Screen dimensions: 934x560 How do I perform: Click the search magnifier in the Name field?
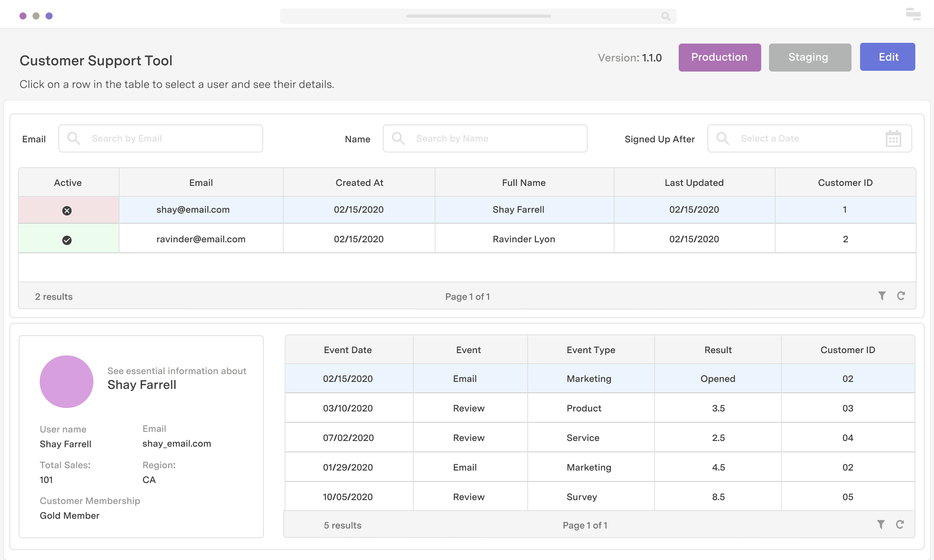tap(399, 138)
